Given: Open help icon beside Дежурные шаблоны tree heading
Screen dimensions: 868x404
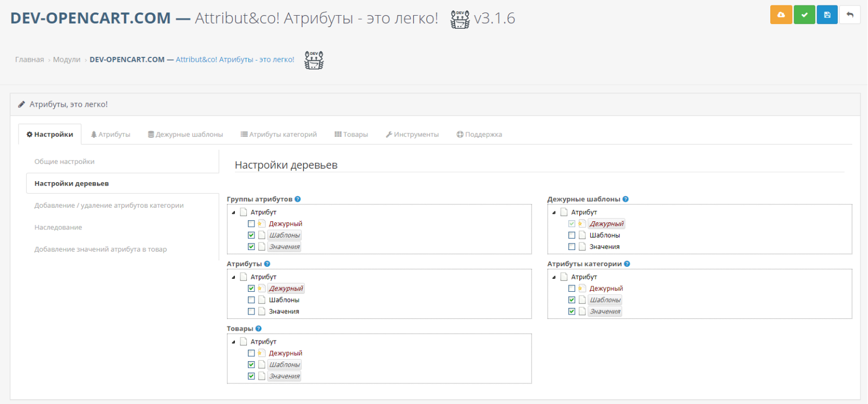Looking at the screenshot, I should tap(626, 199).
